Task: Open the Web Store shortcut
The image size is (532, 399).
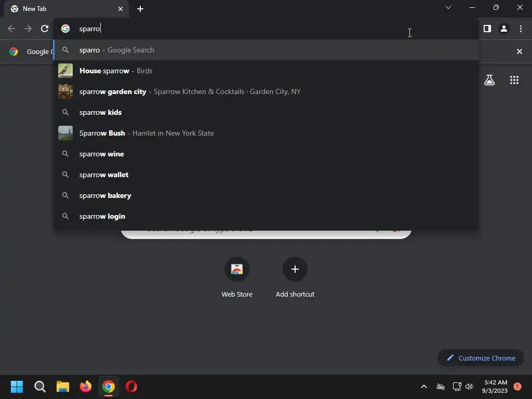Action: 237,277
